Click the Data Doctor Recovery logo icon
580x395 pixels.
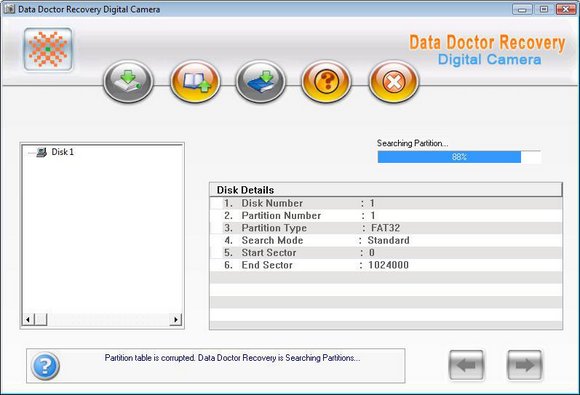pyautogui.click(x=48, y=49)
